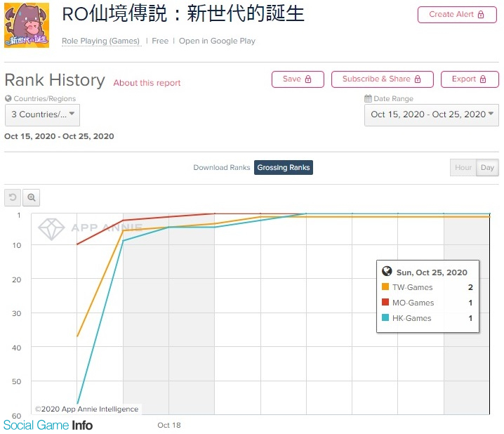
Task: Open the Date Range dropdown
Action: pos(432,114)
